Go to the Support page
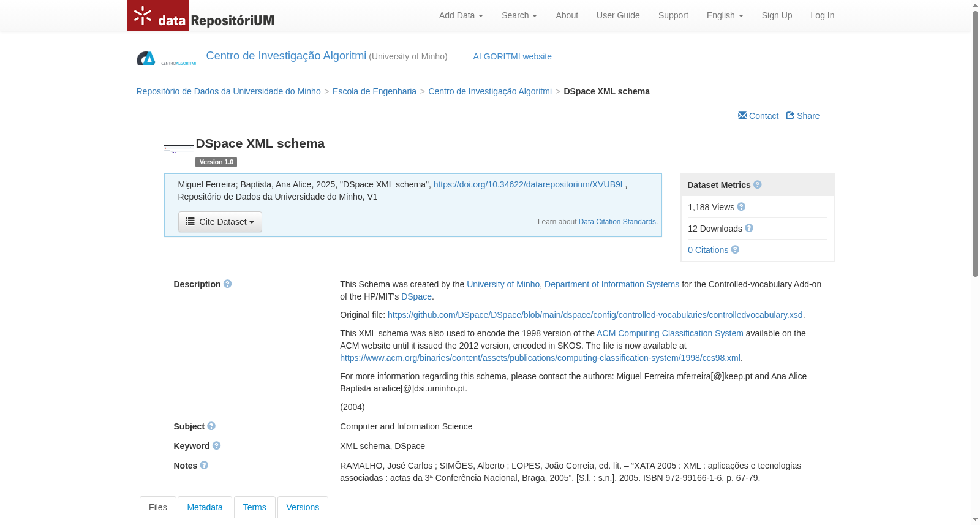 (673, 15)
